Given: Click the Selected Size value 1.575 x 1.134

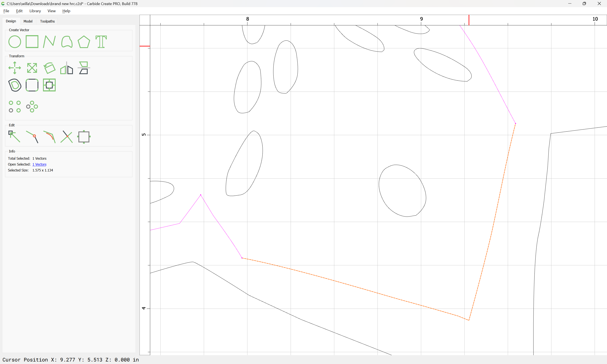Looking at the screenshot, I should [x=43, y=170].
